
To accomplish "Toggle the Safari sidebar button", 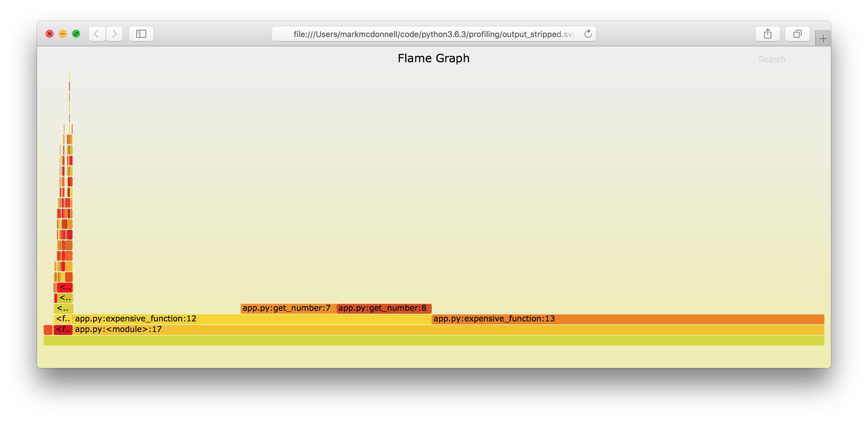I will pyautogui.click(x=141, y=34).
